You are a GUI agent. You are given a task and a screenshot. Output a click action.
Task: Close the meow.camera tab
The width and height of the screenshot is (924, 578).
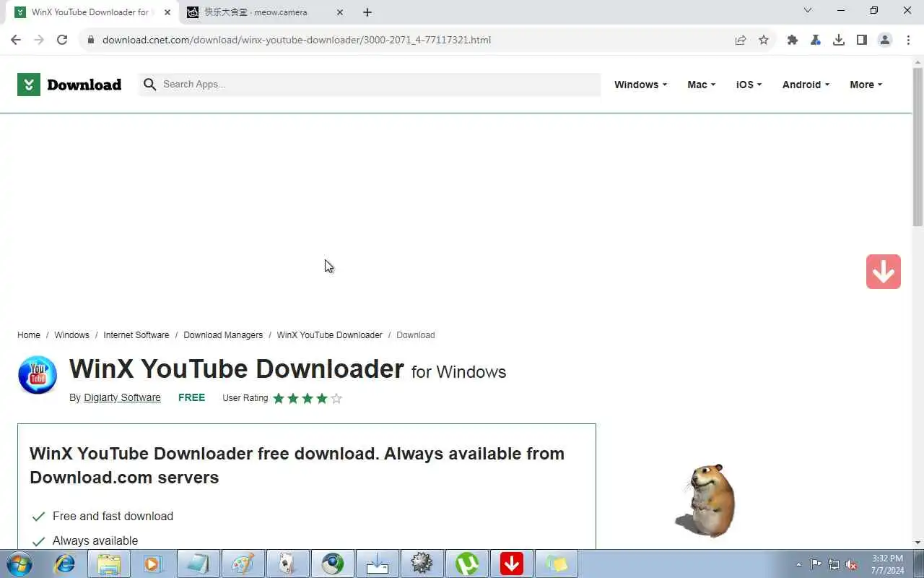pyautogui.click(x=340, y=12)
